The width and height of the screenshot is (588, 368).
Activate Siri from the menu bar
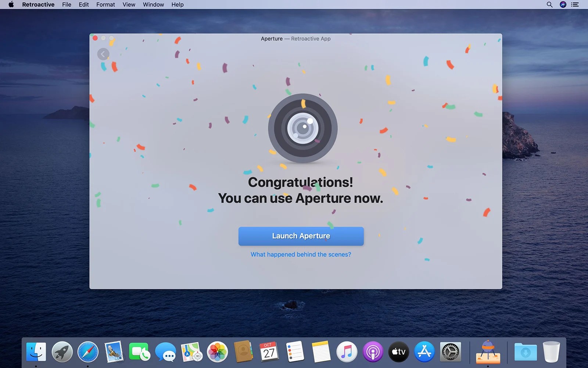(x=562, y=4)
